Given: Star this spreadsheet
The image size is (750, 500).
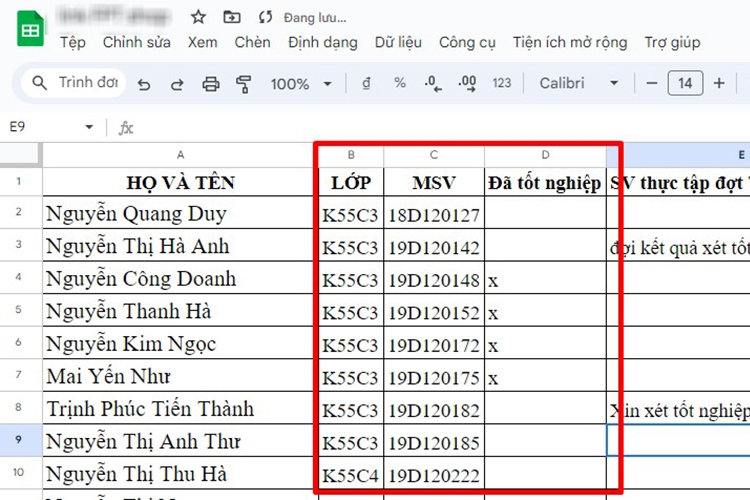Looking at the screenshot, I should pyautogui.click(x=198, y=18).
